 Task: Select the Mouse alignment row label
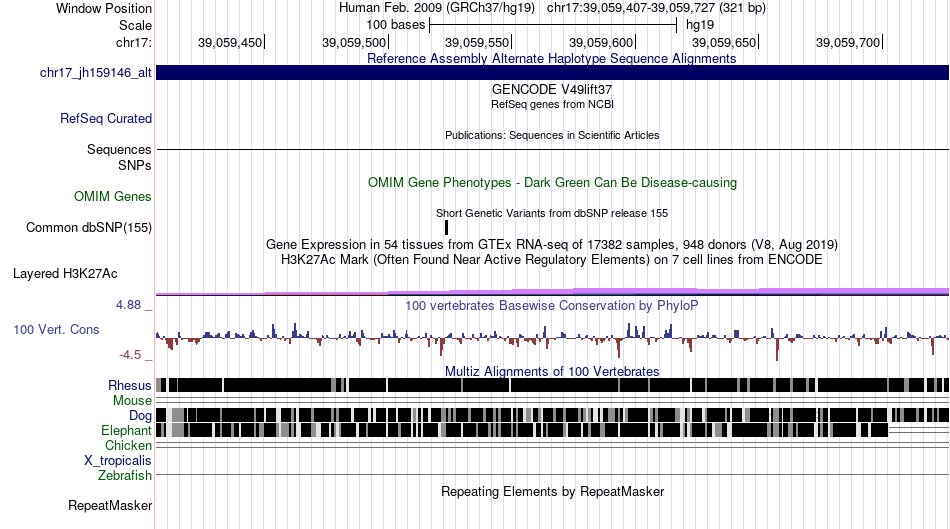point(132,401)
